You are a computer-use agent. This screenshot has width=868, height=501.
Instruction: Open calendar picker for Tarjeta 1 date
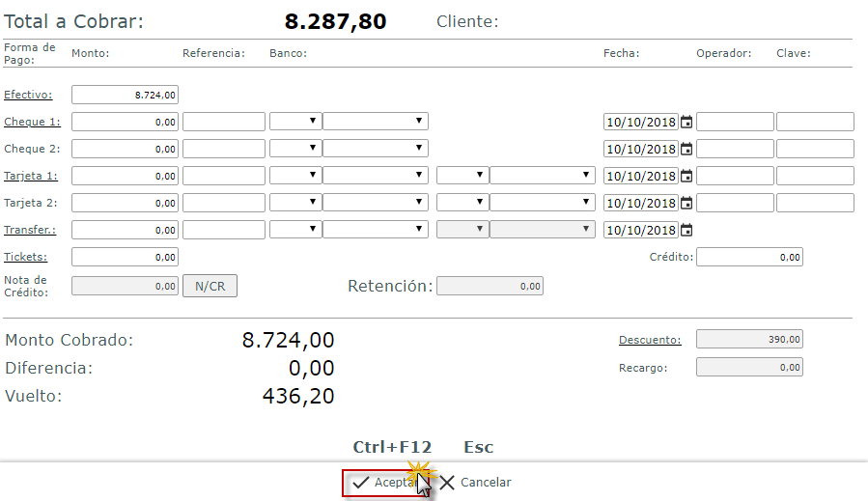click(x=686, y=176)
